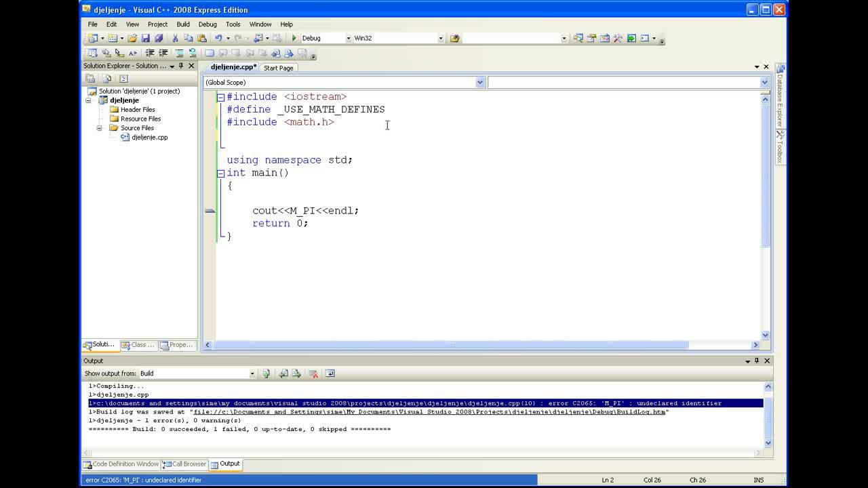
Task: Collapse the #include block outlining toggle
Action: pyautogui.click(x=220, y=97)
